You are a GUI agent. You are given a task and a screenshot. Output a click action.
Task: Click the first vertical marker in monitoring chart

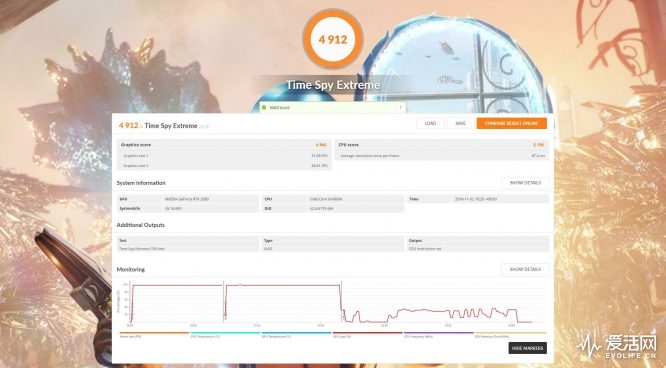[x=130, y=302]
